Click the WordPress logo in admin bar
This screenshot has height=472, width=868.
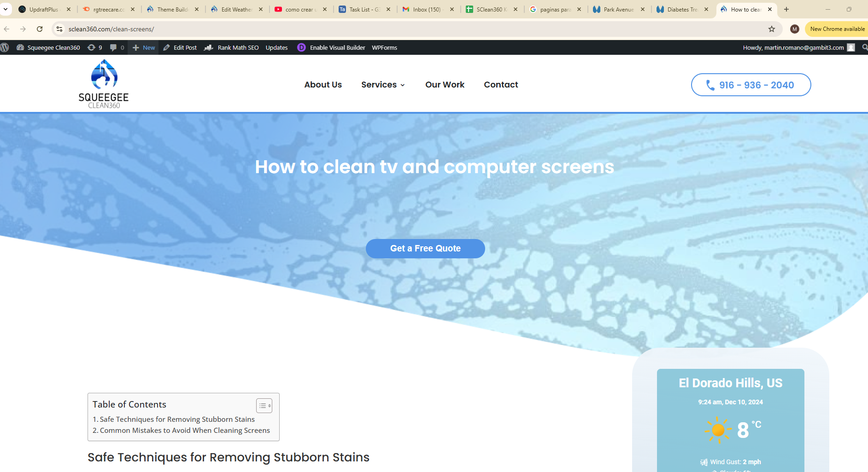coord(5,47)
